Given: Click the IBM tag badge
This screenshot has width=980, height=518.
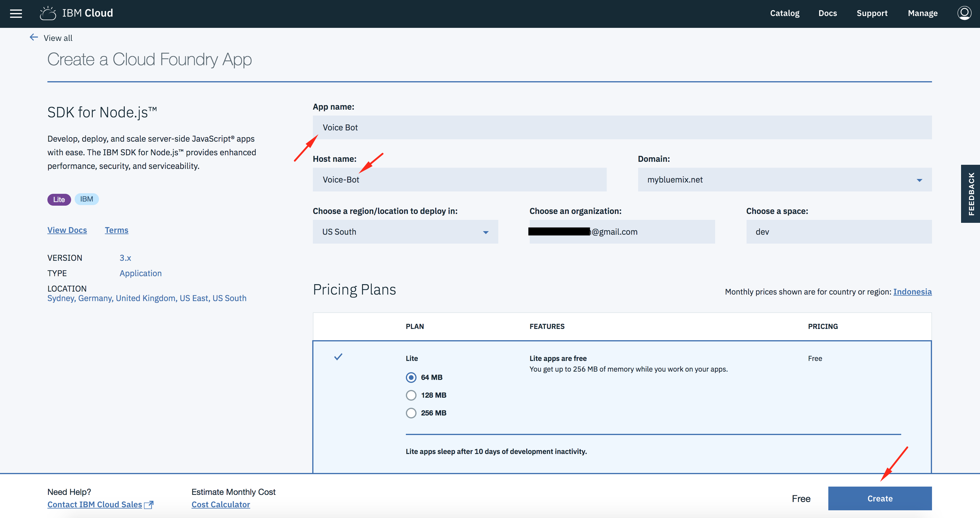Looking at the screenshot, I should (87, 199).
